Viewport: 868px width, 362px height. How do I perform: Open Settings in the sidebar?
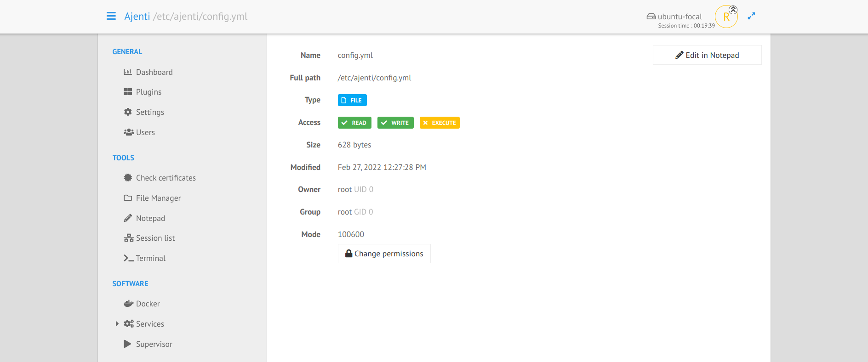(150, 112)
